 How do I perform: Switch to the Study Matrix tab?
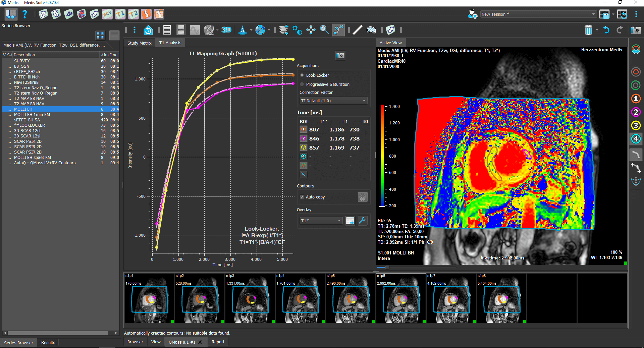tap(139, 43)
